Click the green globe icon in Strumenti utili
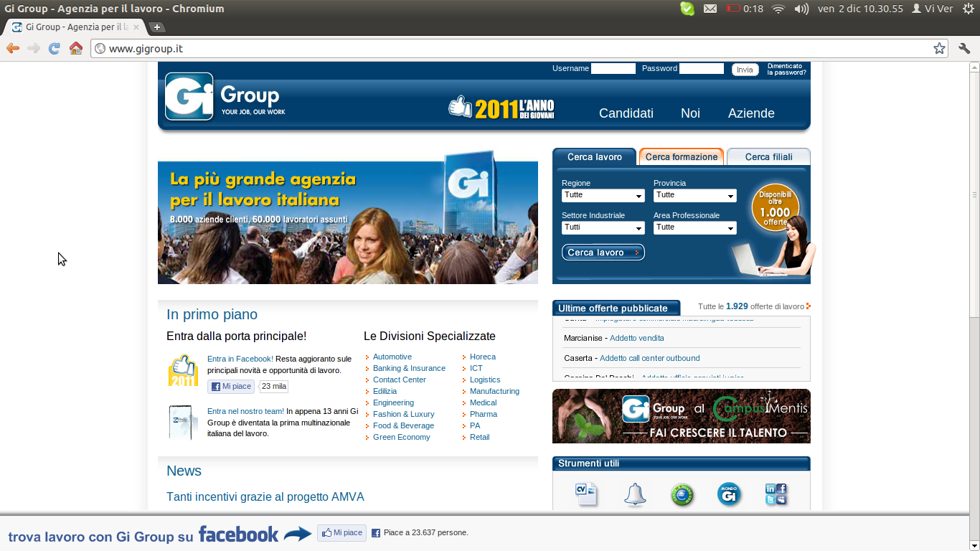The image size is (980, 551). (x=682, y=494)
